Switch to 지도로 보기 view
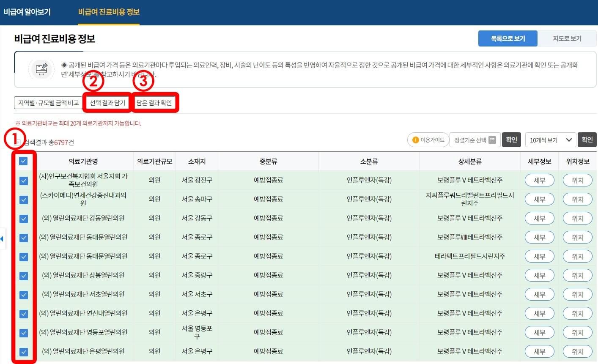Screen dimensions: 598x364 567,38
